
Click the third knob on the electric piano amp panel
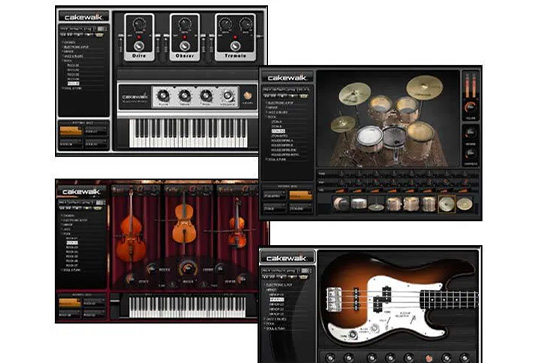click(x=206, y=96)
